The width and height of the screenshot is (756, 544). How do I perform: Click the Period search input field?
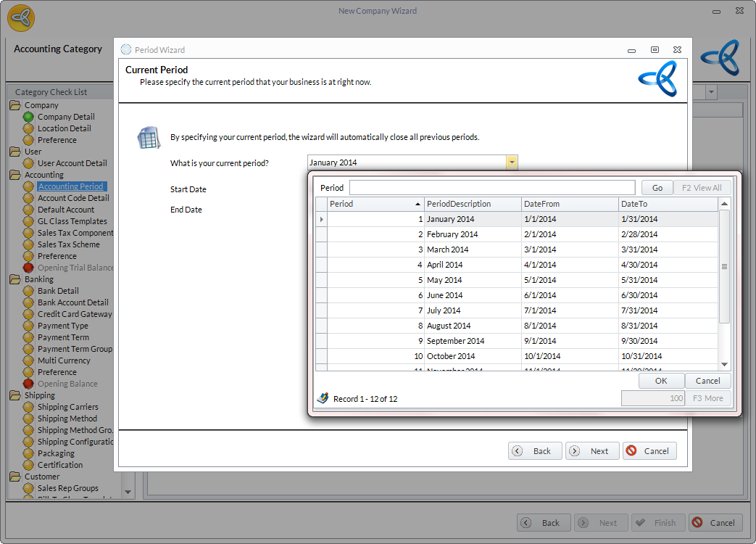point(491,188)
